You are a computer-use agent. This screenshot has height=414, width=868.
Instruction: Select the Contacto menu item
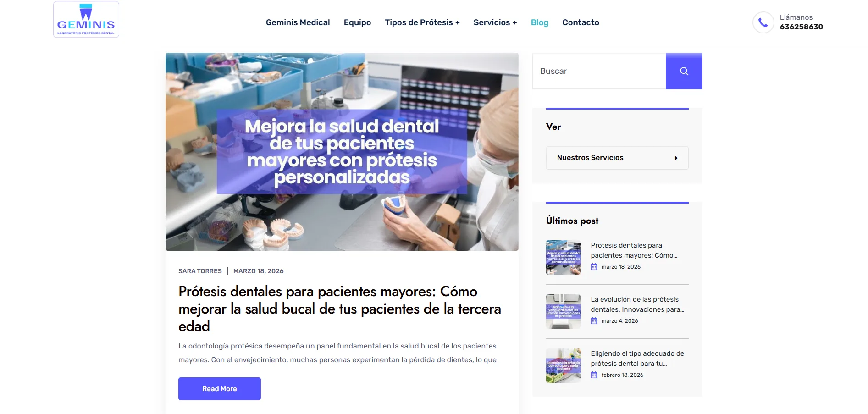coord(581,22)
